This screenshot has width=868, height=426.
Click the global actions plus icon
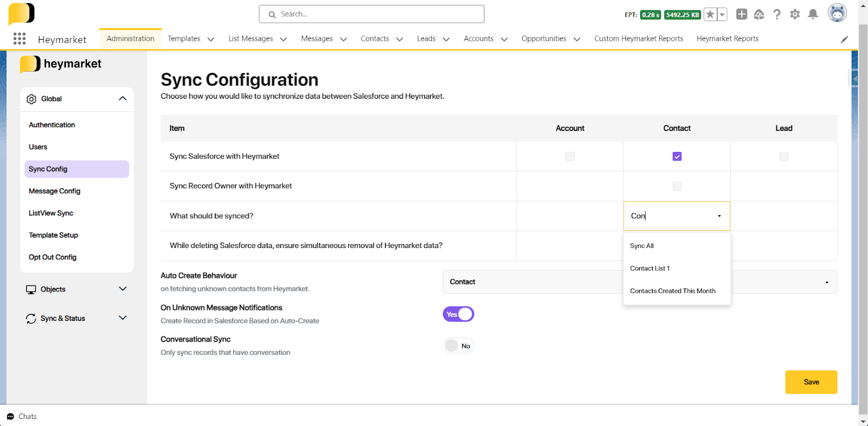pyautogui.click(x=742, y=14)
